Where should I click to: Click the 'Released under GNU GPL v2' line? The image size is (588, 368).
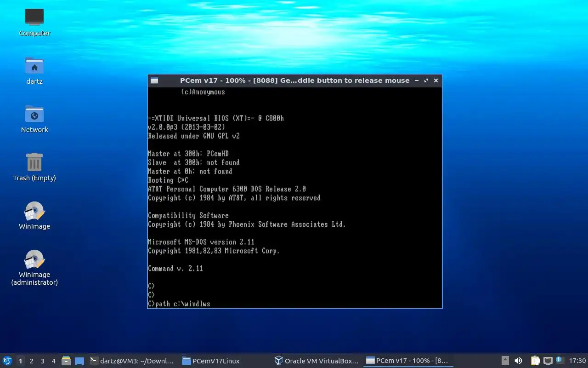[194, 136]
